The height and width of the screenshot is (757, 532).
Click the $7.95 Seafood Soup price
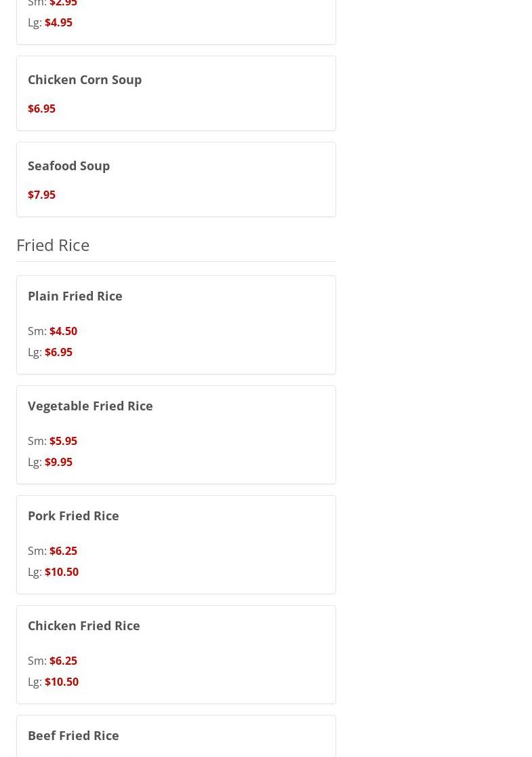click(x=41, y=195)
